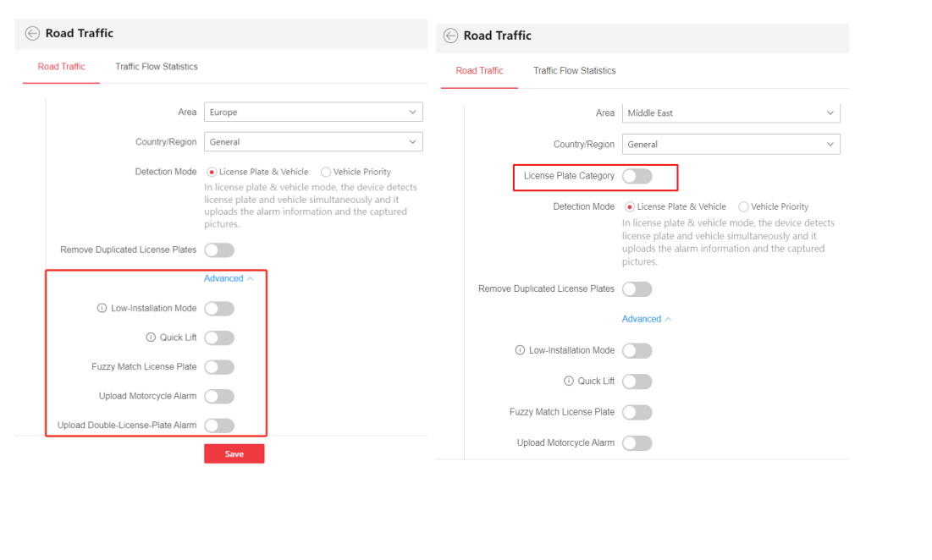Collapse Advanced section in the Middle East panel
Image resolution: width=932 pixels, height=560 pixels.
click(x=647, y=320)
